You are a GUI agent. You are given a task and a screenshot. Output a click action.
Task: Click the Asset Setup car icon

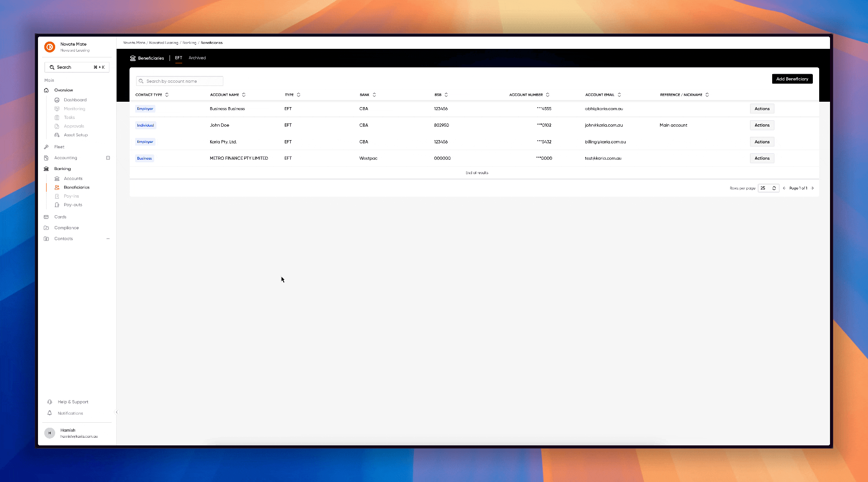(57, 135)
